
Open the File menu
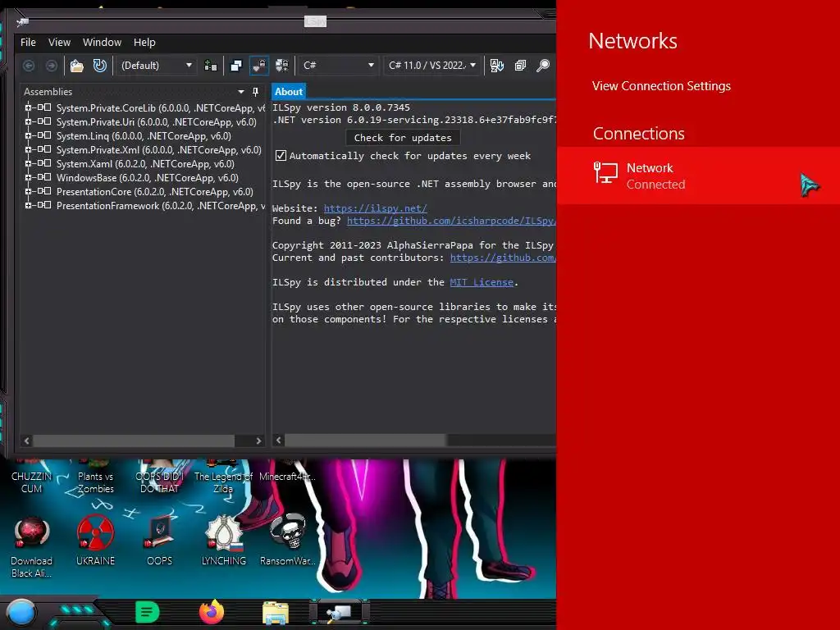point(28,43)
